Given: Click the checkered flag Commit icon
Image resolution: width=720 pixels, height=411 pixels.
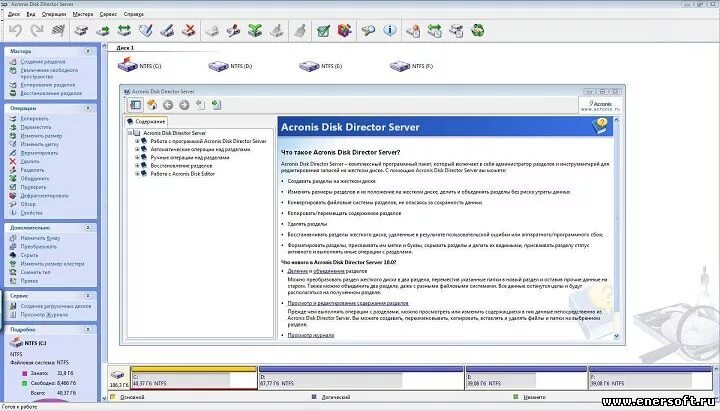Looking at the screenshot, I should pyautogui.click(x=58, y=31).
